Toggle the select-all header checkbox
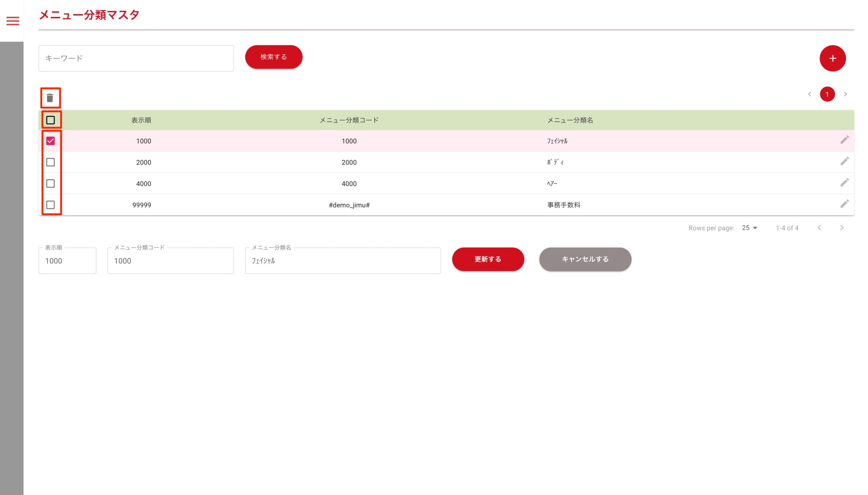The width and height of the screenshot is (868, 495). (50, 120)
